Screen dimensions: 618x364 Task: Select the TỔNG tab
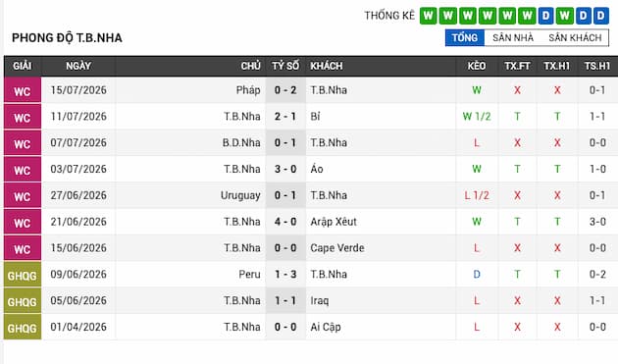[465, 38]
